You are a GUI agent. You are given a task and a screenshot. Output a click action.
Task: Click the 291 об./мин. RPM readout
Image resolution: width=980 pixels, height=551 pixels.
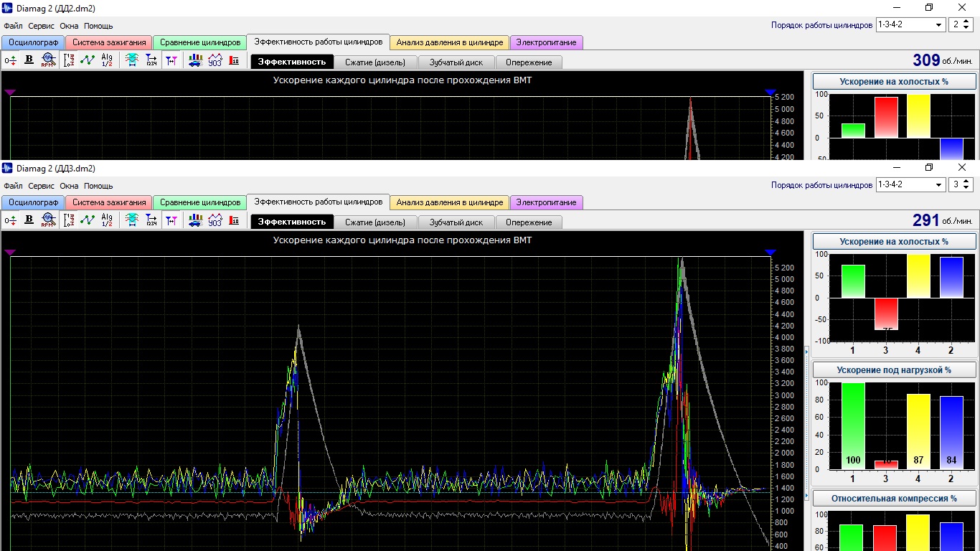coord(944,220)
